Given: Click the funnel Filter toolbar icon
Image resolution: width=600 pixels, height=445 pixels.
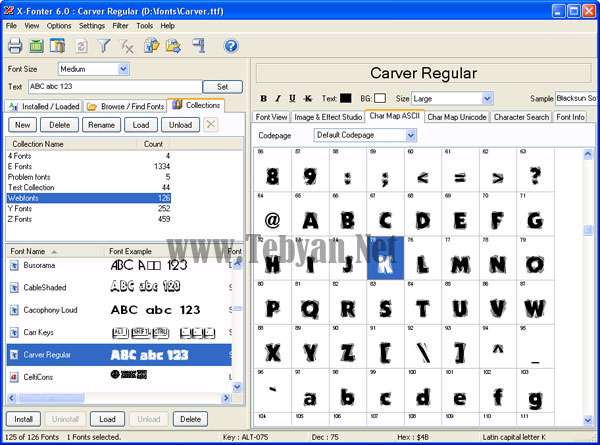Looking at the screenshot, I should tap(104, 46).
